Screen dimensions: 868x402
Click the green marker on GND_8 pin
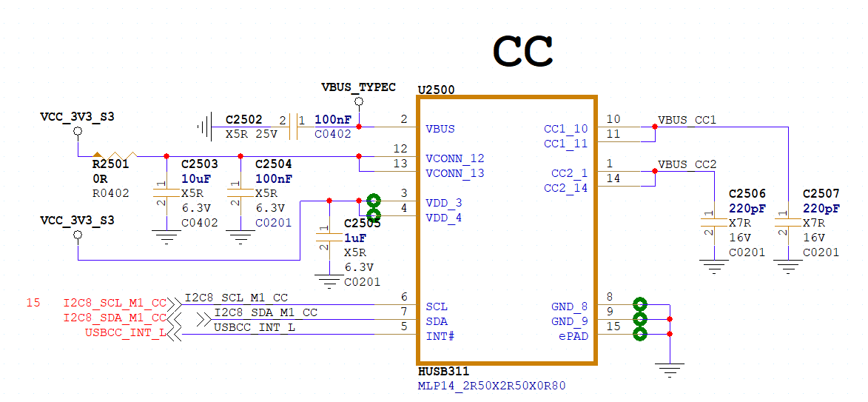pyautogui.click(x=640, y=304)
